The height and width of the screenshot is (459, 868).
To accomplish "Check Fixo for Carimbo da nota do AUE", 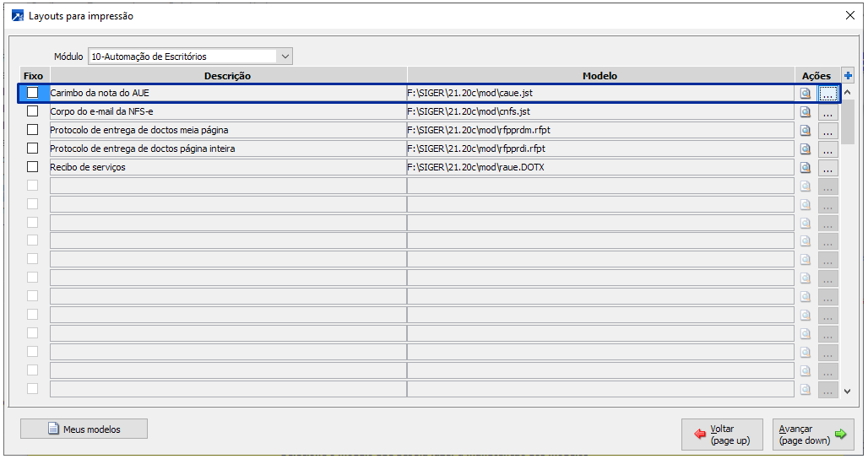I will pos(33,92).
